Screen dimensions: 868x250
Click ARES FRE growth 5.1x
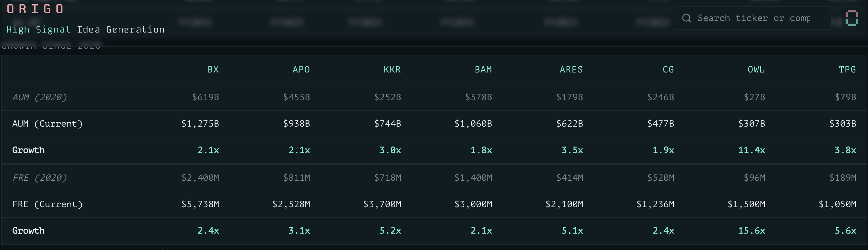tap(572, 231)
